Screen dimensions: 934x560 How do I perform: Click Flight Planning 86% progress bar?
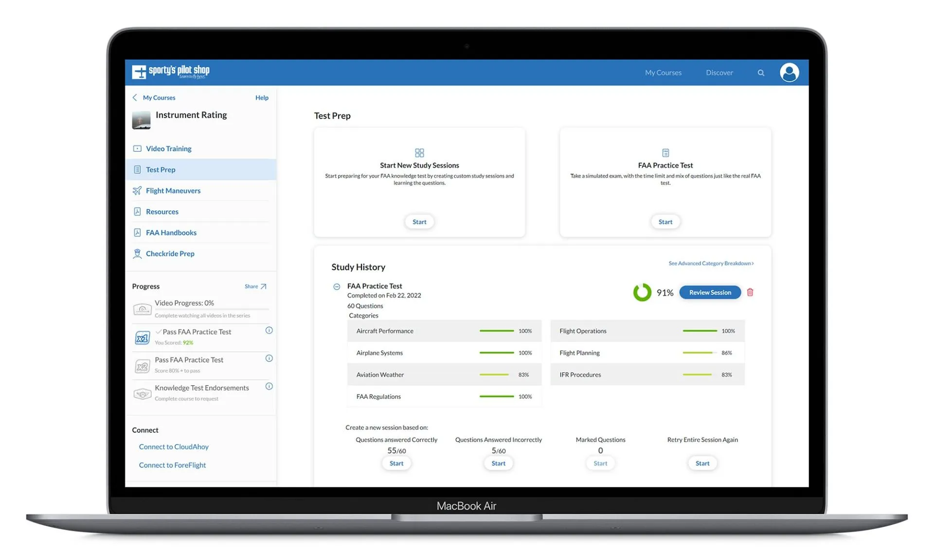[x=700, y=353]
